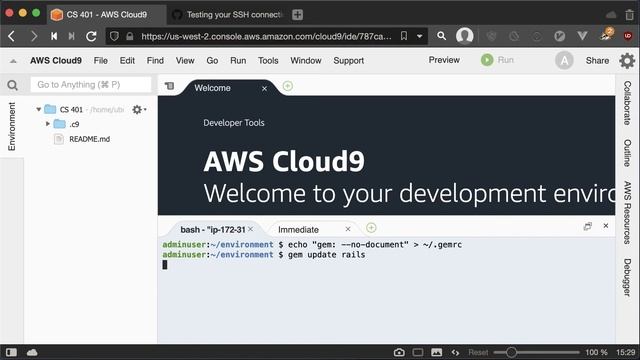Image resolution: width=640 pixels, height=360 pixels.
Task: Close the bash terminal tab
Action: coord(251,229)
